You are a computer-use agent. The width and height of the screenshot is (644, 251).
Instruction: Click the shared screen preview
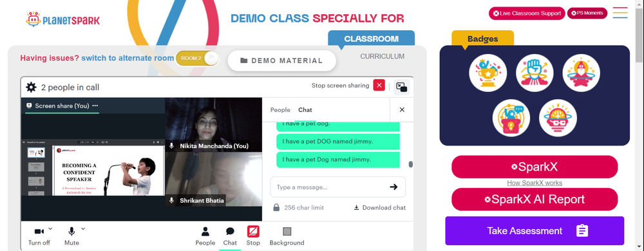pyautogui.click(x=93, y=167)
